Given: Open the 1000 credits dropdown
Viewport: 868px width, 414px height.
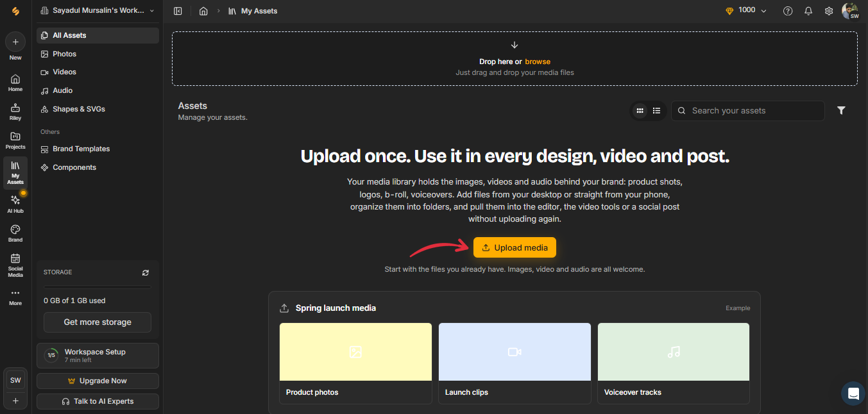Looking at the screenshot, I should coord(746,11).
